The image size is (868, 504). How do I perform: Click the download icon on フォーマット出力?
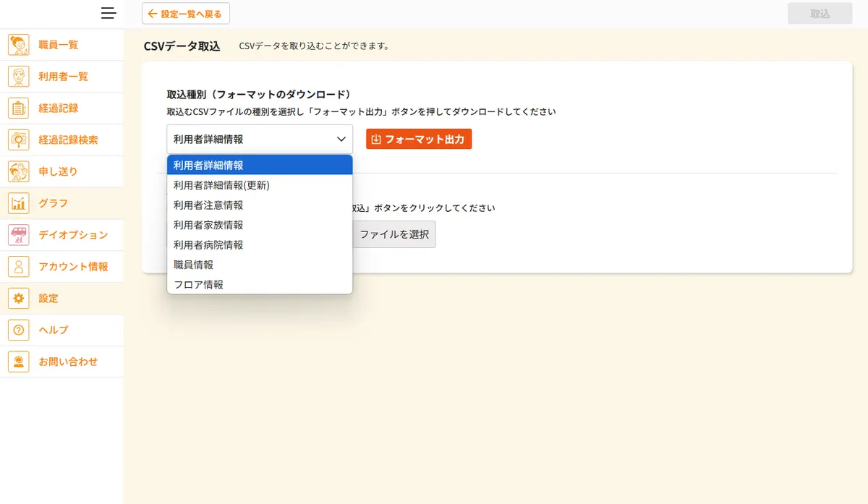[x=376, y=139]
